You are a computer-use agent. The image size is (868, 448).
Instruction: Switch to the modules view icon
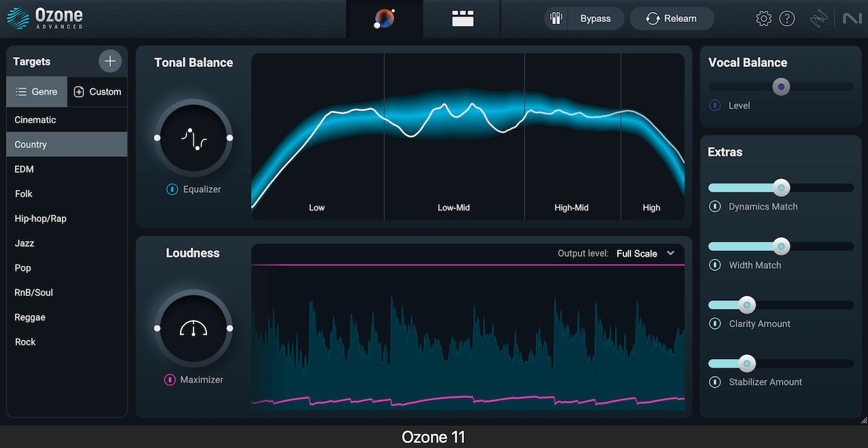click(462, 19)
